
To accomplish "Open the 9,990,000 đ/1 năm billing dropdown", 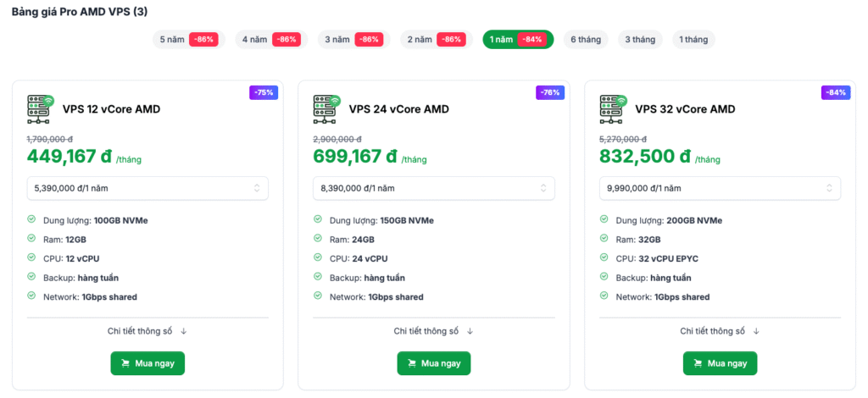I will click(x=721, y=188).
